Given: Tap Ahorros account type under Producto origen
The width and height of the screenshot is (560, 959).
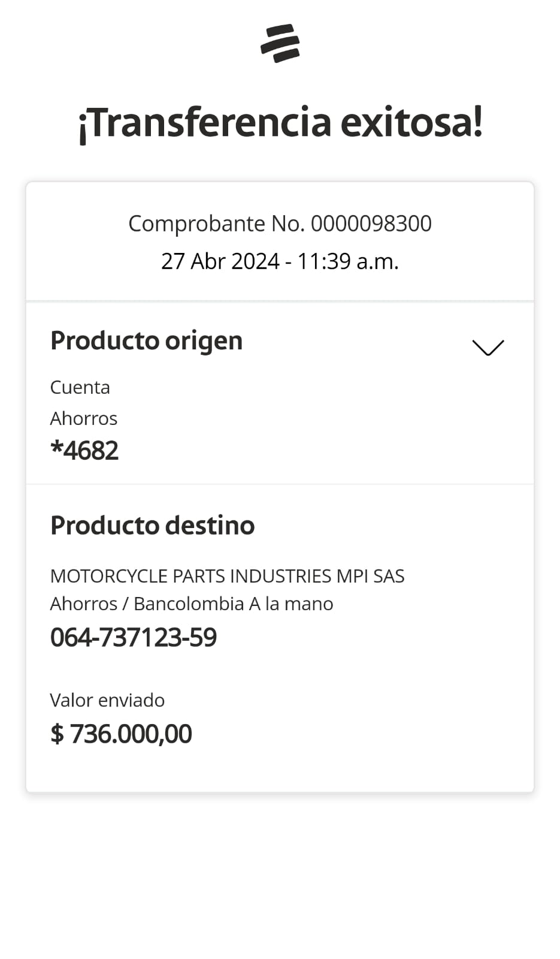Looking at the screenshot, I should 83,418.
